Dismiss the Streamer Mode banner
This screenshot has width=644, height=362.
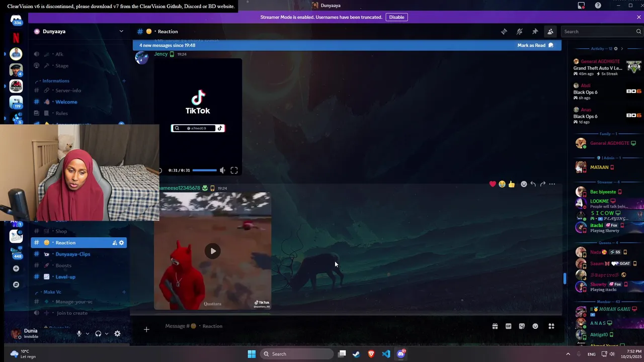tap(639, 17)
